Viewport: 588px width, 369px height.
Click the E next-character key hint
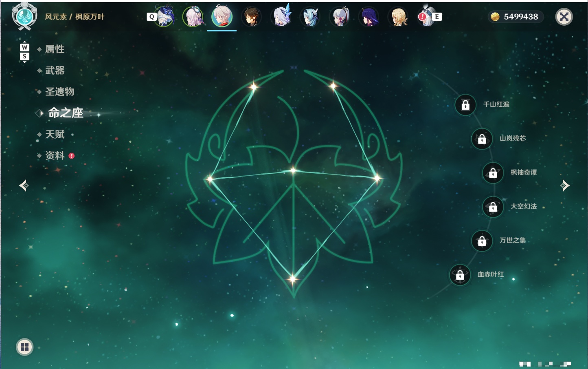(x=437, y=17)
